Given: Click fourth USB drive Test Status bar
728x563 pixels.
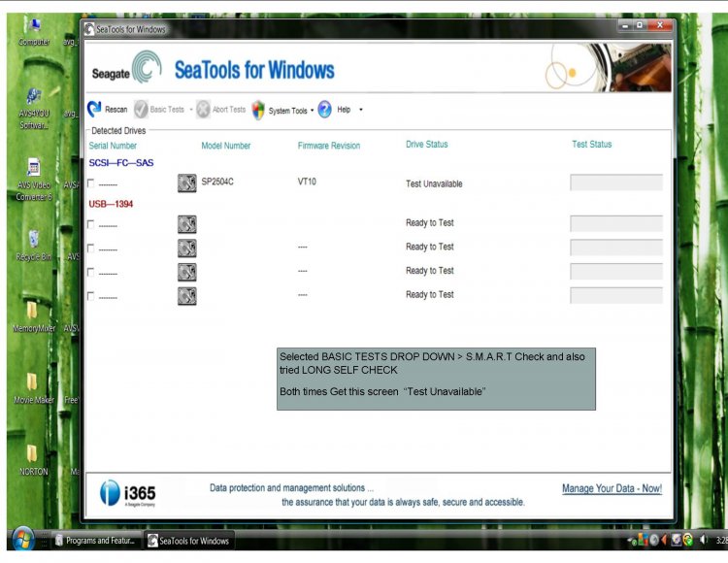Looking at the screenshot, I should [616, 295].
